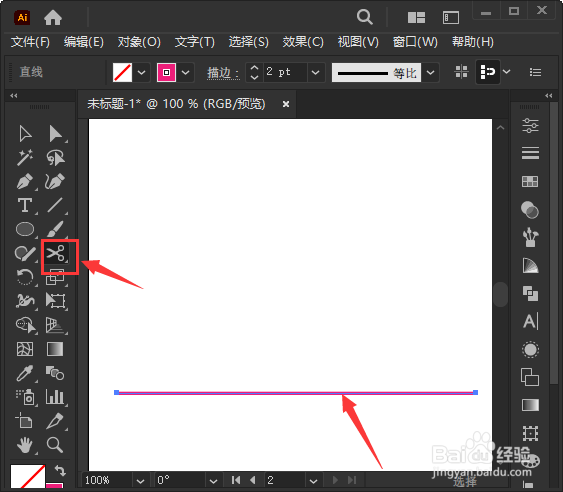The height and width of the screenshot is (492, 563).
Task: Open the Character panel icon
Action: click(x=530, y=321)
